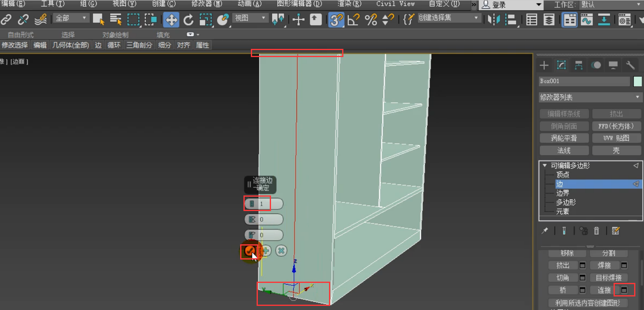Open the reference coordinate system 视图 dropdown
The width and height of the screenshot is (644, 310).
[x=250, y=18]
